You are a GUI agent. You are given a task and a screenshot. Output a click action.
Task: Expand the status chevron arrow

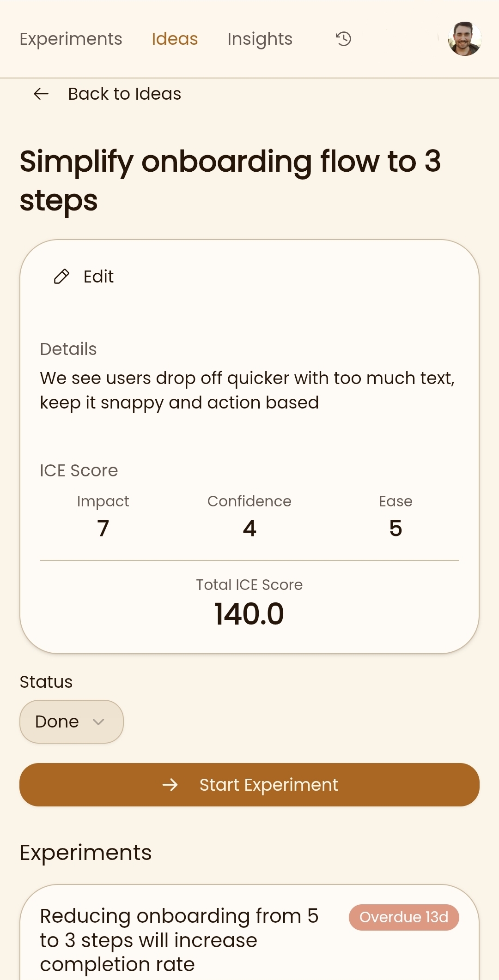(98, 721)
